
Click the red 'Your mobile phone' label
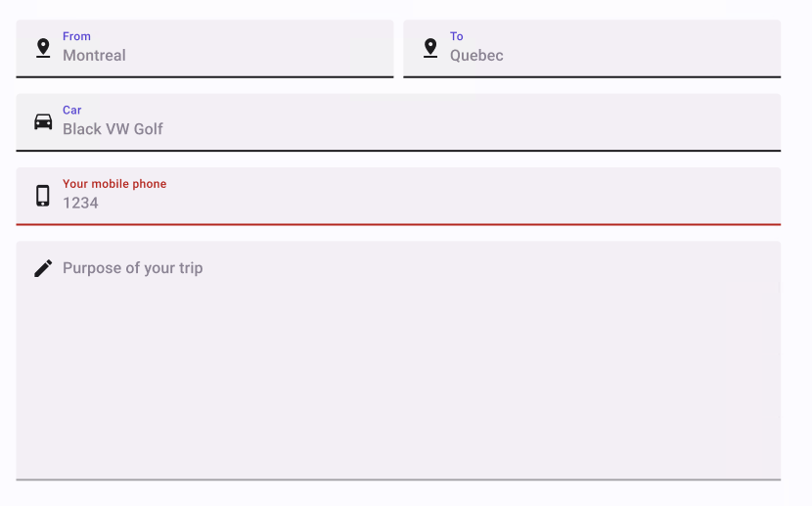pyautogui.click(x=114, y=184)
